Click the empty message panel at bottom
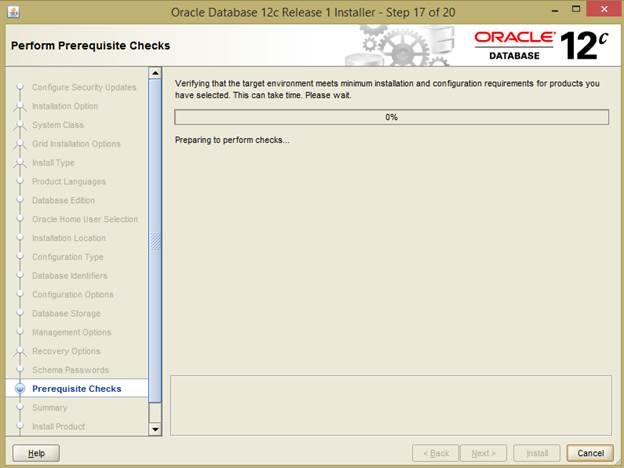 tap(391, 405)
